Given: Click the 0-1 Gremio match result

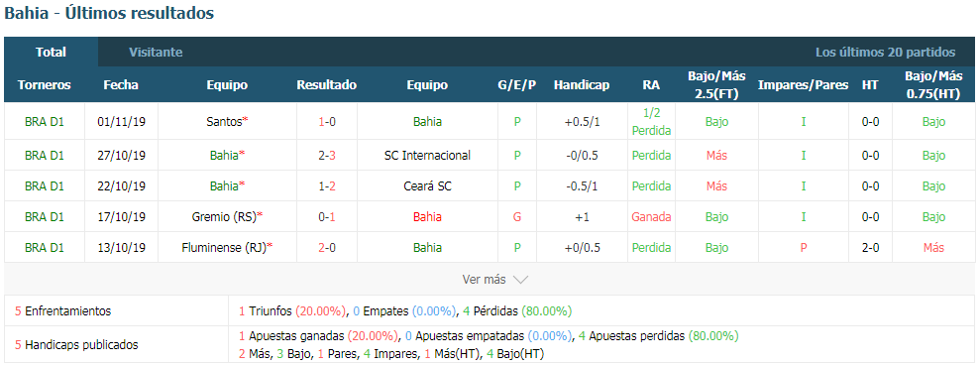Looking at the screenshot, I should [x=327, y=216].
